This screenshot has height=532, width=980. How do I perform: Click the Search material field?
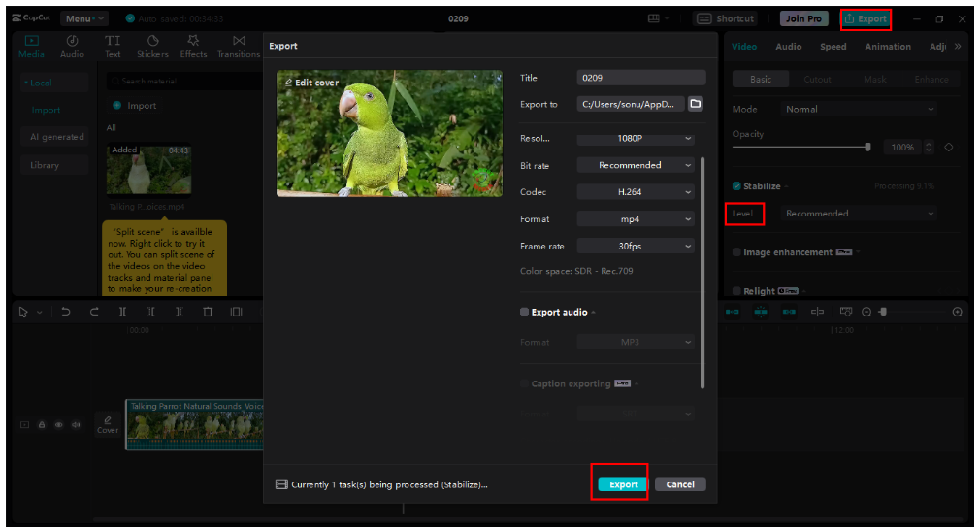click(184, 81)
